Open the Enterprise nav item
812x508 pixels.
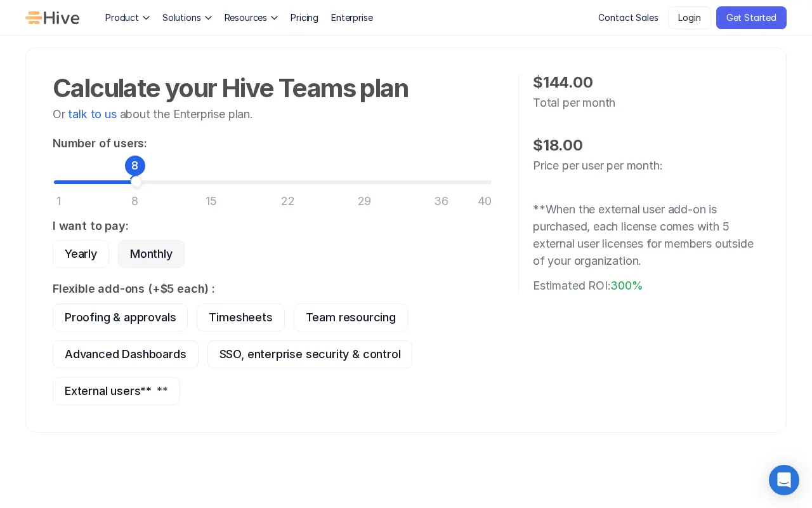pos(352,18)
